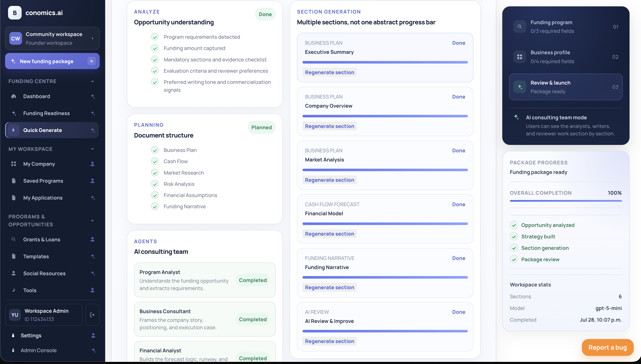The width and height of the screenshot is (641, 364).
Task: Click the grid icon on Business profile step
Action: tap(520, 57)
